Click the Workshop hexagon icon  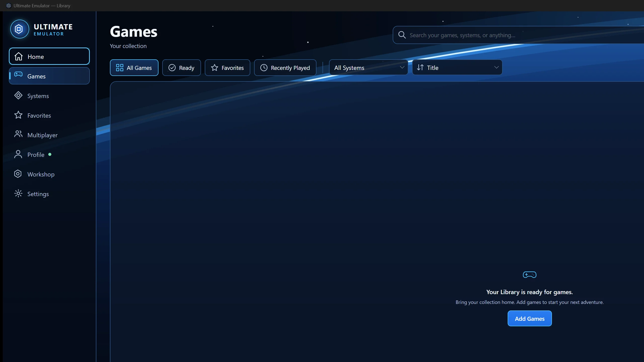coord(18,174)
